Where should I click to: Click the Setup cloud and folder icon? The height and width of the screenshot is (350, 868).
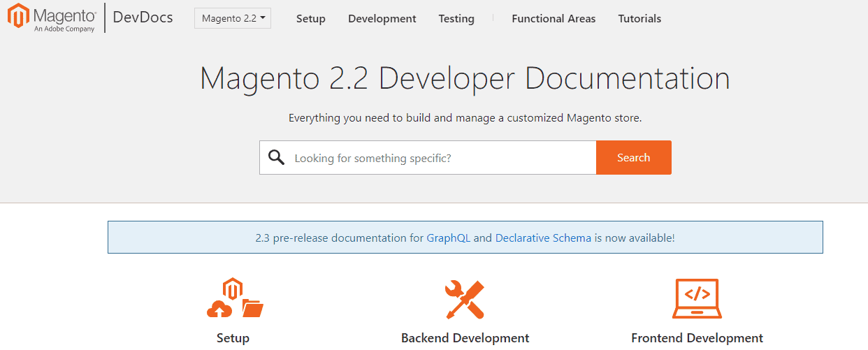click(234, 298)
